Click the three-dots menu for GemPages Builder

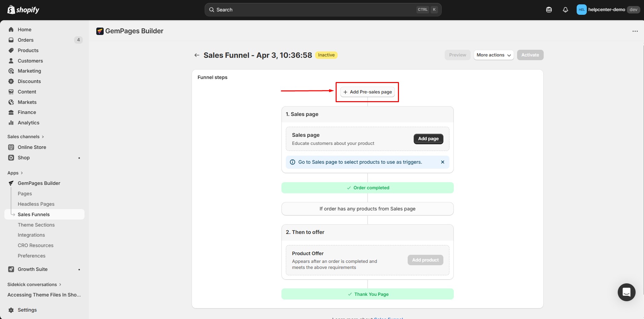[x=635, y=31]
